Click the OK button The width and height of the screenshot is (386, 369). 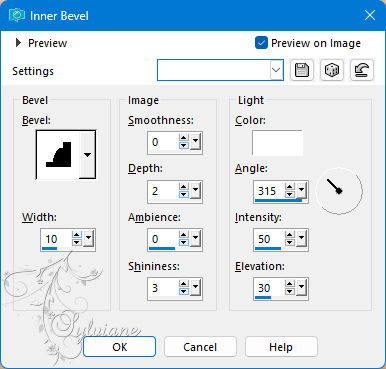[x=119, y=347]
